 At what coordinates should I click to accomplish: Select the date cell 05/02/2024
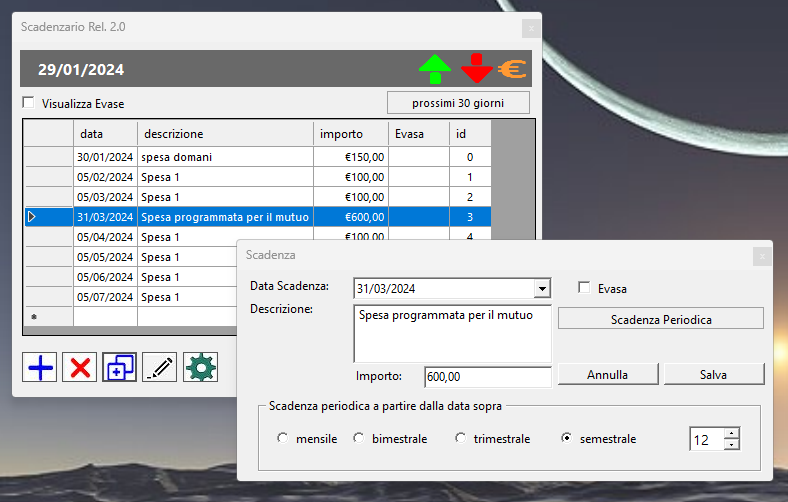106,177
